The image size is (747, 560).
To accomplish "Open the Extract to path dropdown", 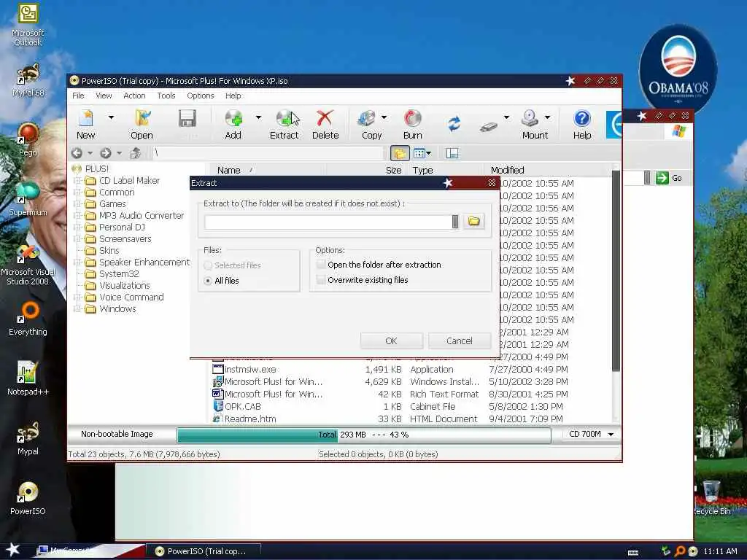I will (455, 222).
